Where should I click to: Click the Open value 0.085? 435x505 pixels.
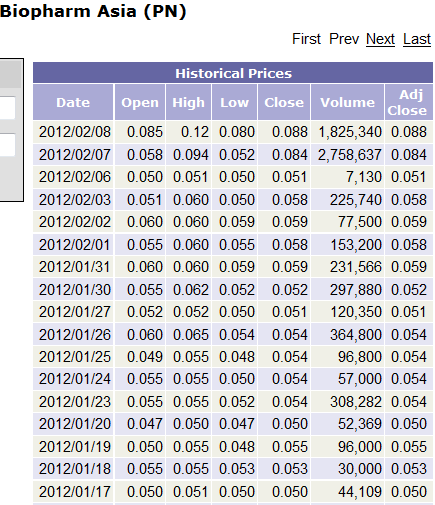(x=145, y=132)
